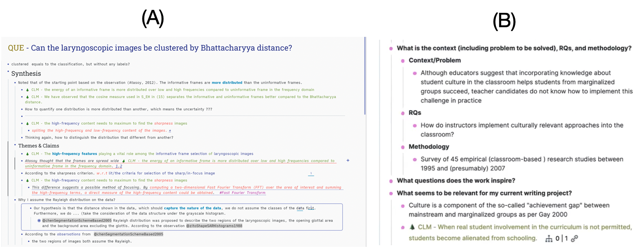Click the tree icon before 'CLM - We have observed'
This screenshot has width=644, height=251.
[27, 97]
